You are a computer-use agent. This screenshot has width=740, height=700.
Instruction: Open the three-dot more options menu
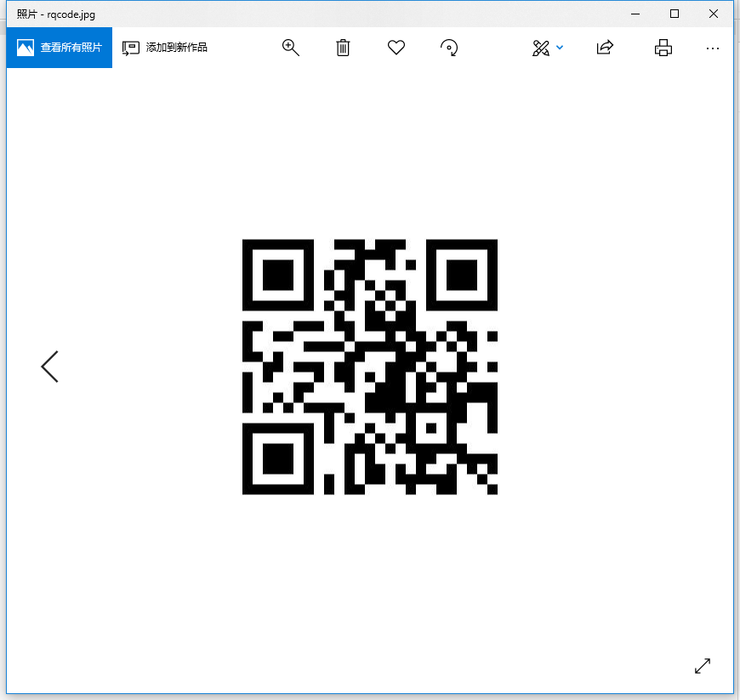coord(713,48)
